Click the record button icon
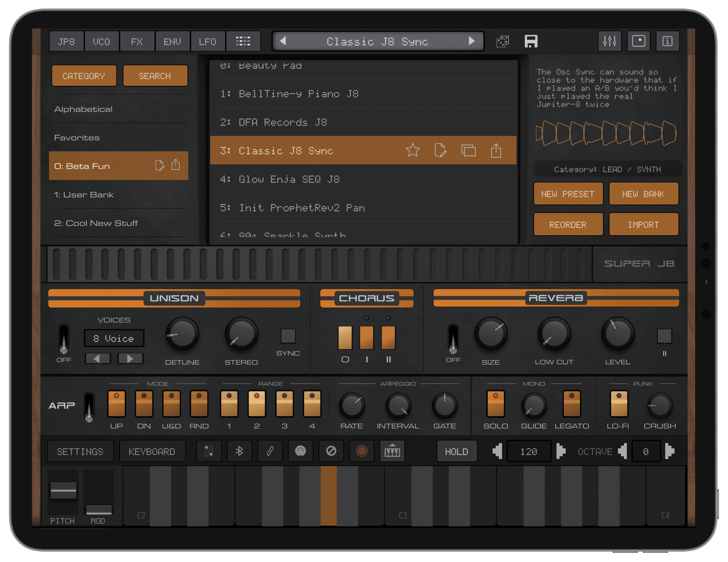728x562 pixels. (362, 451)
